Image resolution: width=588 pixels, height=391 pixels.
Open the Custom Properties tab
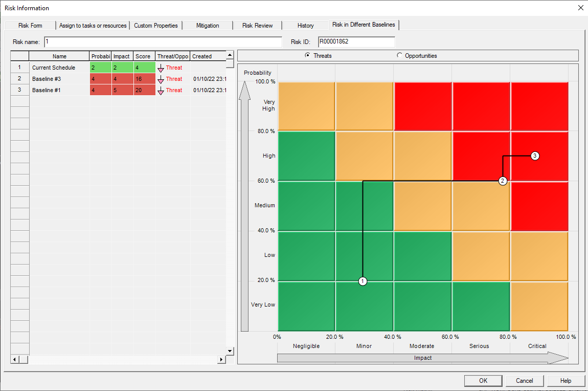156,26
